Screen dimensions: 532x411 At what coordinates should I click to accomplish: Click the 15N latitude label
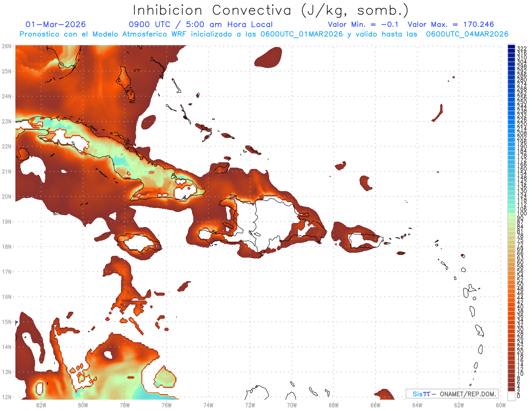coord(7,321)
